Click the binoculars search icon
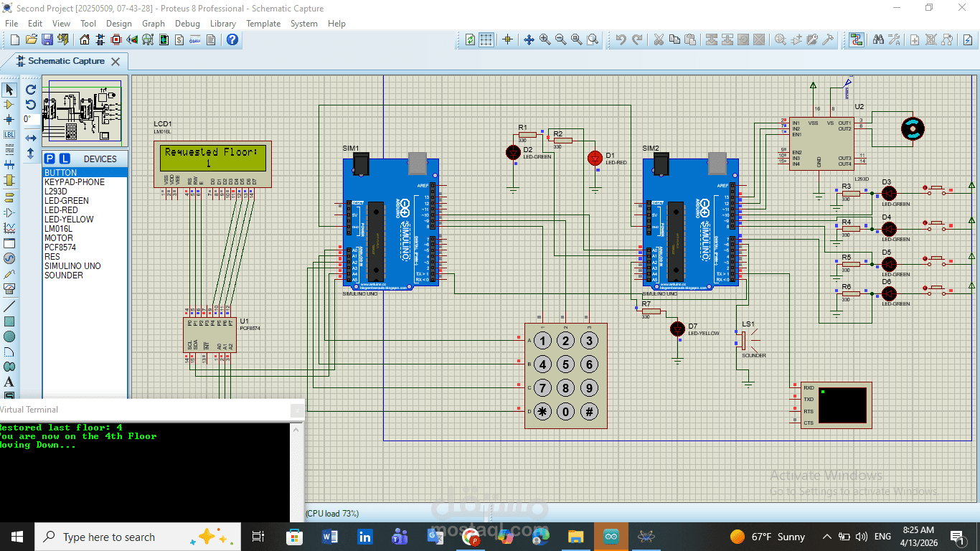Screen dimensions: 980x551 click(x=878, y=40)
